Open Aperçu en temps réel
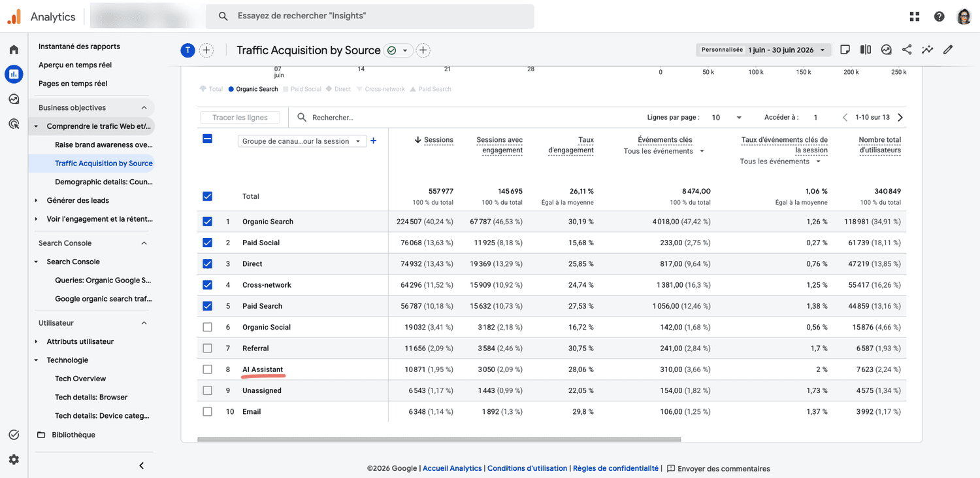980x478 pixels. pos(75,65)
